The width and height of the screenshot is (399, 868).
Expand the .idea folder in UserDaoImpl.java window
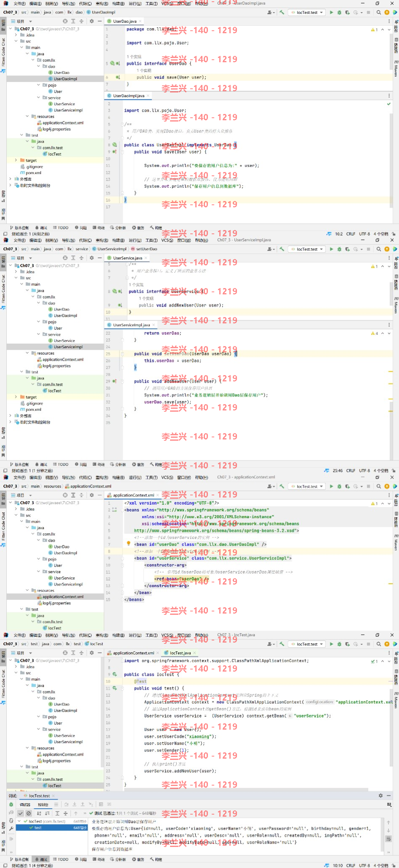pyautogui.click(x=16, y=35)
